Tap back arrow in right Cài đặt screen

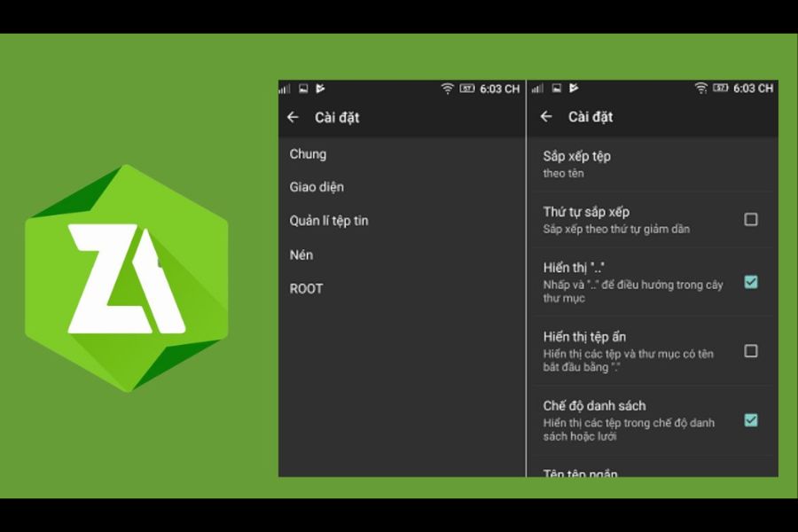(546, 116)
